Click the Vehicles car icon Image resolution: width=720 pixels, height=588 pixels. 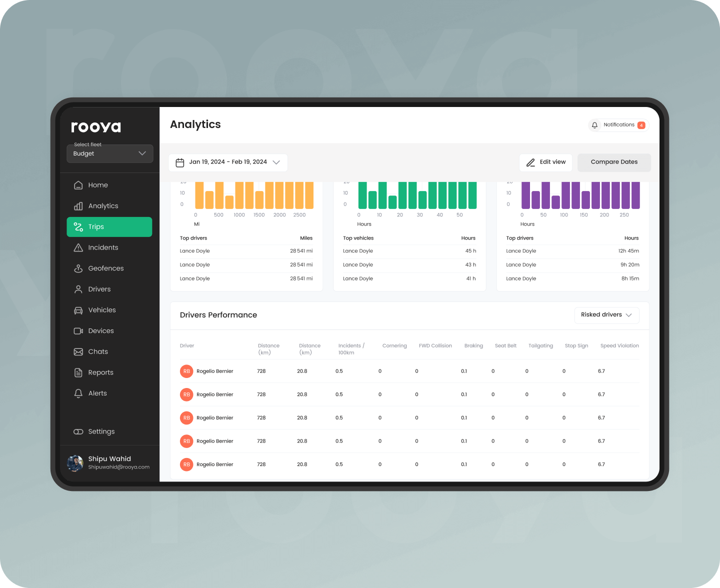(x=78, y=310)
